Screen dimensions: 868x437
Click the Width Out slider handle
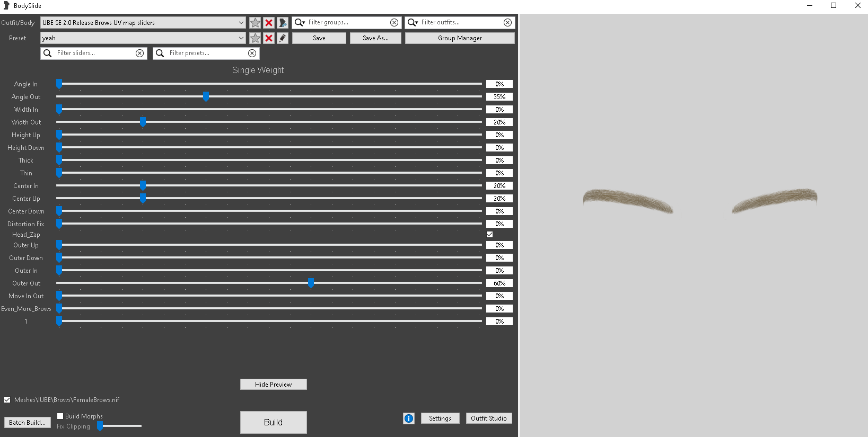pyautogui.click(x=143, y=122)
